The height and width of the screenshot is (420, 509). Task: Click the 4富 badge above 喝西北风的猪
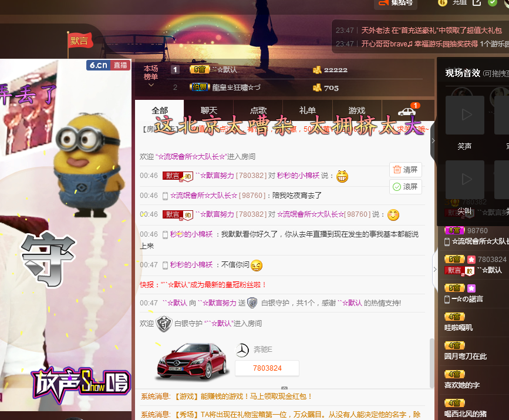coord(454,404)
